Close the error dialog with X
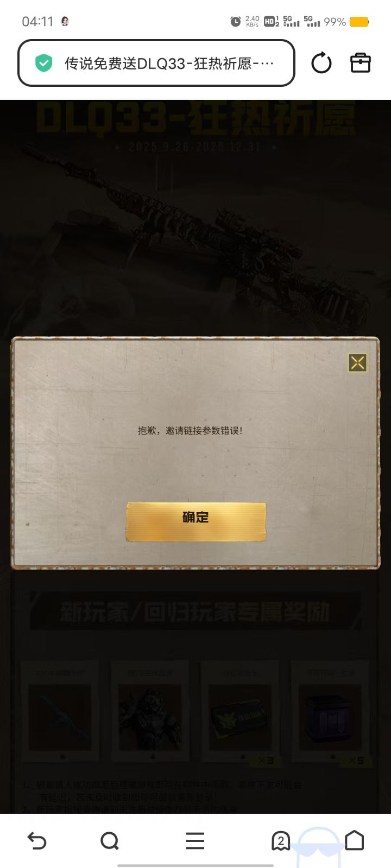This screenshot has width=391, height=868. coord(357,362)
